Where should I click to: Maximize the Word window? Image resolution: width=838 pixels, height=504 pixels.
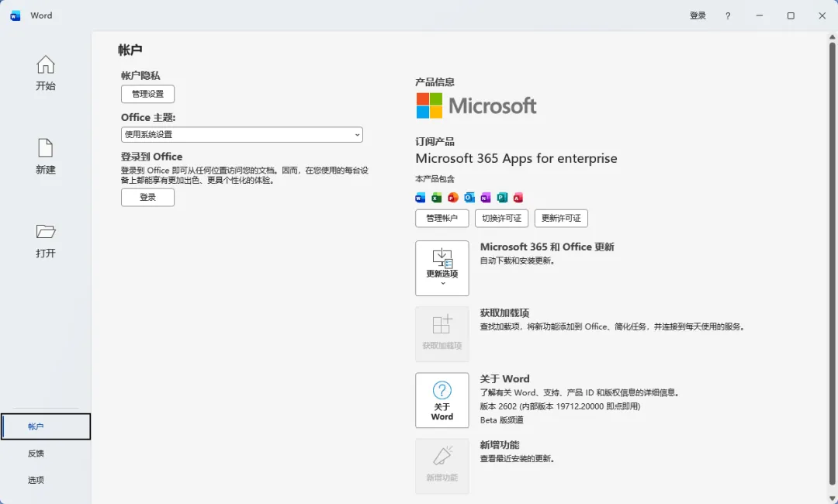(791, 16)
